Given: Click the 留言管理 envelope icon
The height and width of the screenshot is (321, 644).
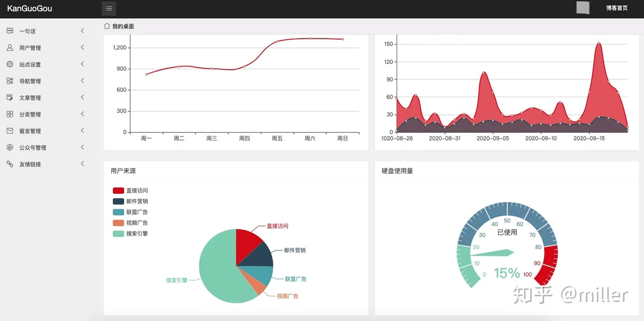Looking at the screenshot, I should coord(10,131).
